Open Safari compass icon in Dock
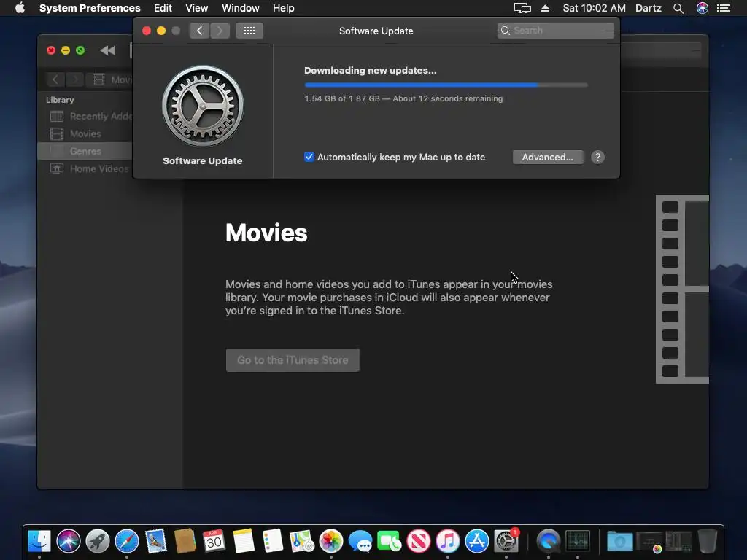The height and width of the screenshot is (560, 747). [127, 541]
